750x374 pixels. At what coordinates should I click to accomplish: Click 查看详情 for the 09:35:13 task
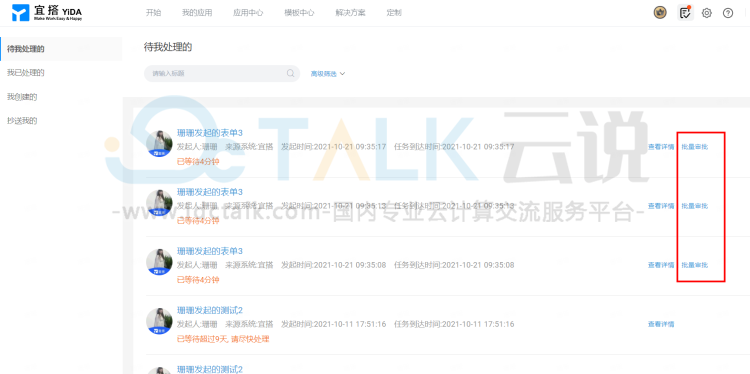point(661,206)
